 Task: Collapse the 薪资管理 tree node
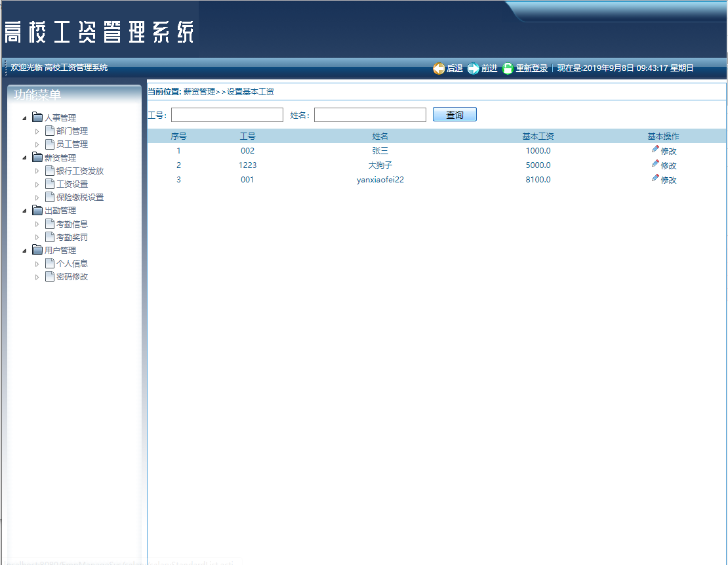point(25,157)
